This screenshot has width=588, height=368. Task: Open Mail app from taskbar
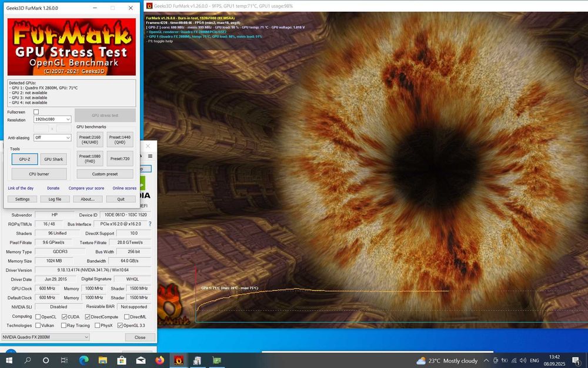(141, 360)
